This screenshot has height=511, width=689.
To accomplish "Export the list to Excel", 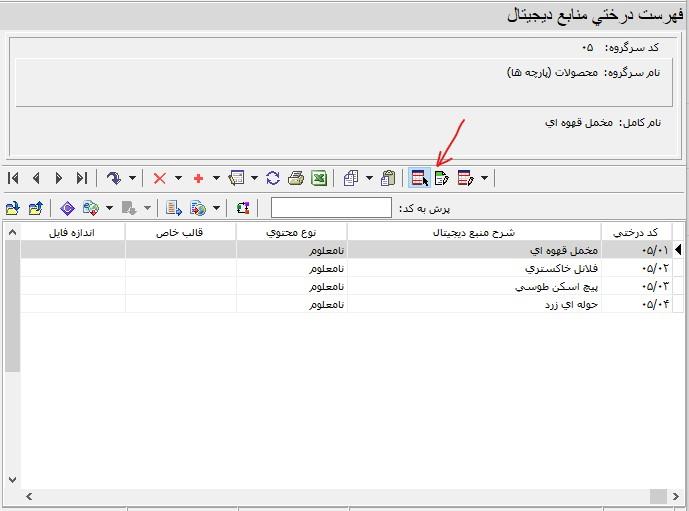I will click(318, 178).
